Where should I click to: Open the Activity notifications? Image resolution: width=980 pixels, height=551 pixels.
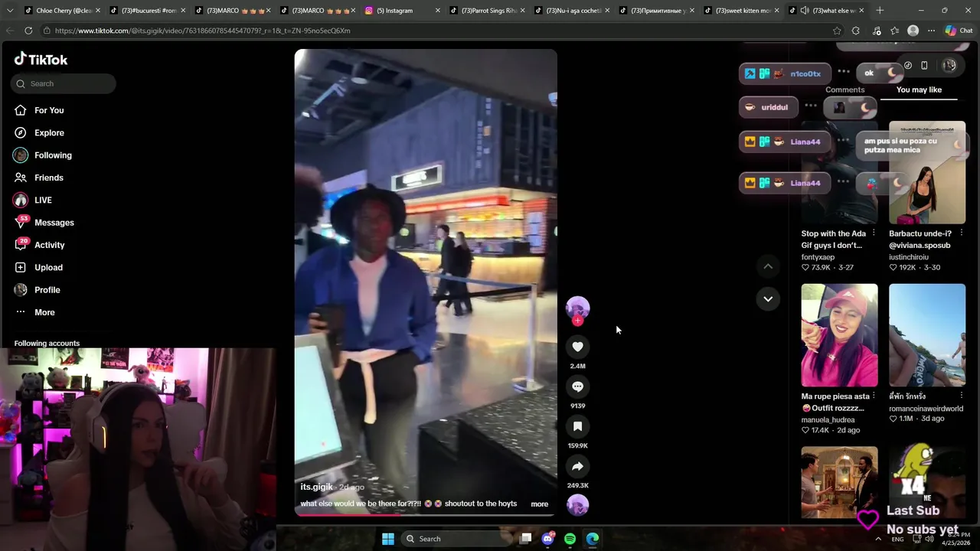point(49,245)
